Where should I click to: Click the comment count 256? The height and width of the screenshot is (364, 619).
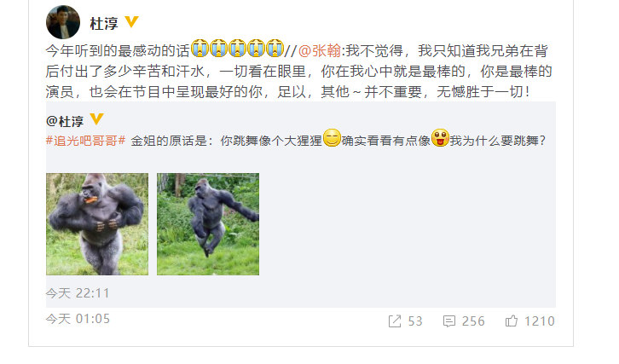(x=473, y=321)
